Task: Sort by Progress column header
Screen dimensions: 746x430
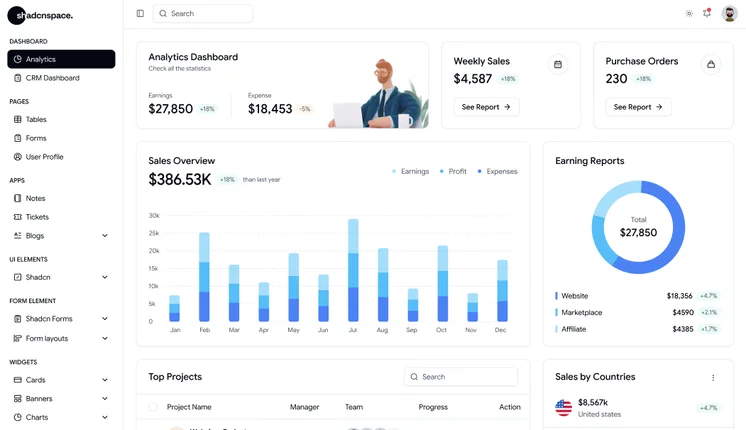Action: tap(433, 407)
